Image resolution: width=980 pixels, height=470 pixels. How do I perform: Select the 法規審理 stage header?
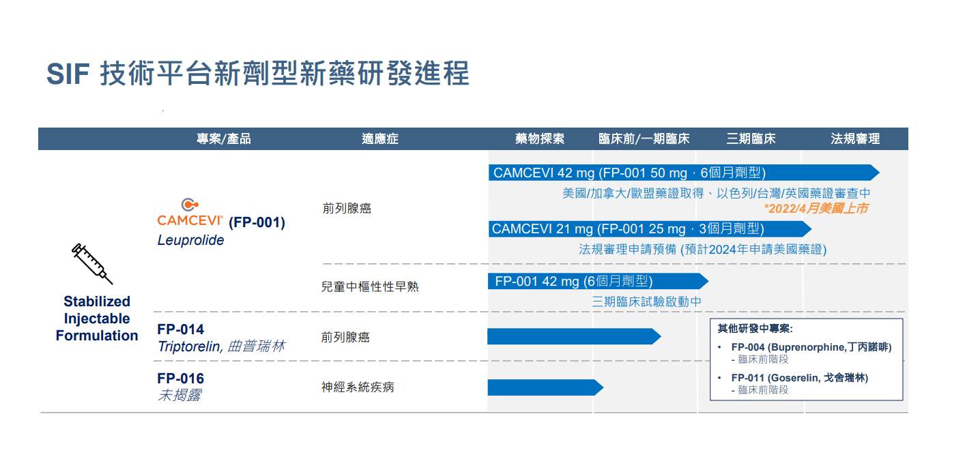pos(854,139)
